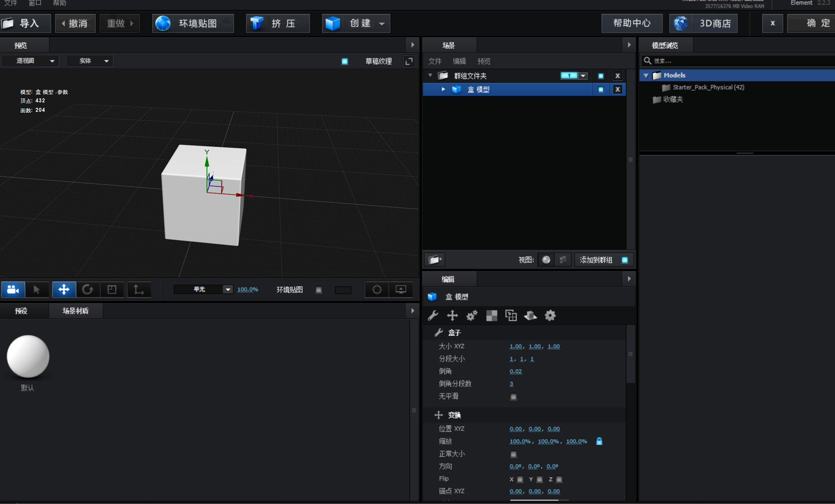Viewport: 835px width, 504px height.
Task: Expand the 盒 模型 tree item
Action: pyautogui.click(x=443, y=89)
